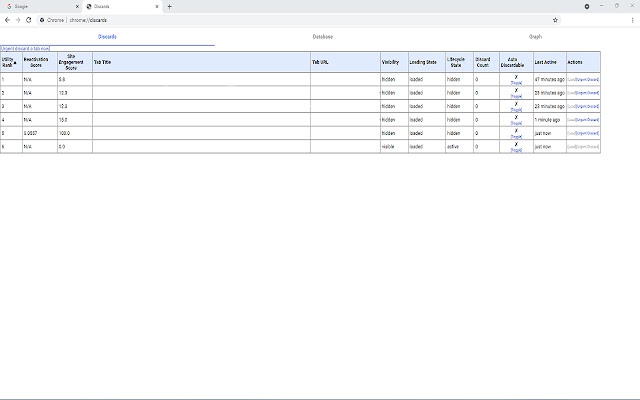Sort by the Lifecycle State column header
This screenshot has height=400, width=640.
[459, 62]
